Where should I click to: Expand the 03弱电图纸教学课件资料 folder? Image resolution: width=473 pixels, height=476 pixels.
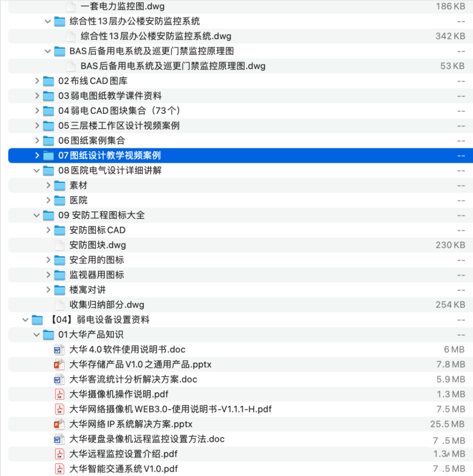point(37,96)
